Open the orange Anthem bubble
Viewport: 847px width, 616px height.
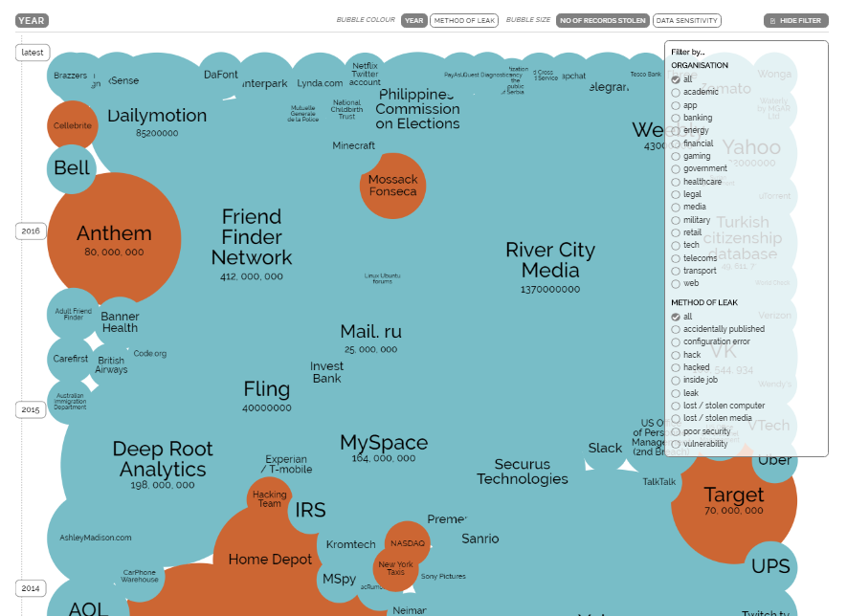pos(114,239)
